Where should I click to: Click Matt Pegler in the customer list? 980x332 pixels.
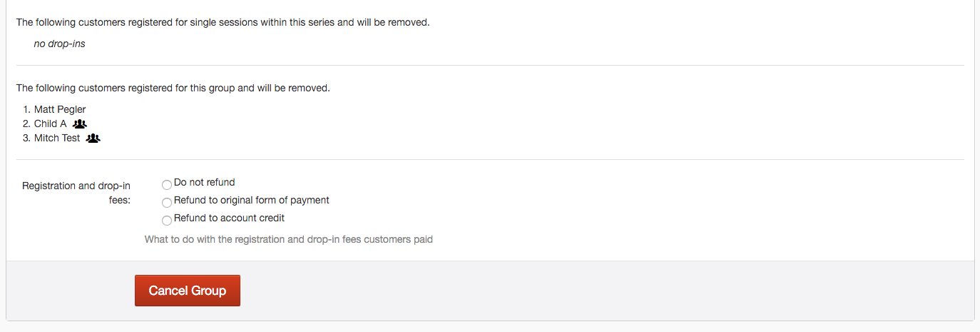pyautogui.click(x=60, y=109)
